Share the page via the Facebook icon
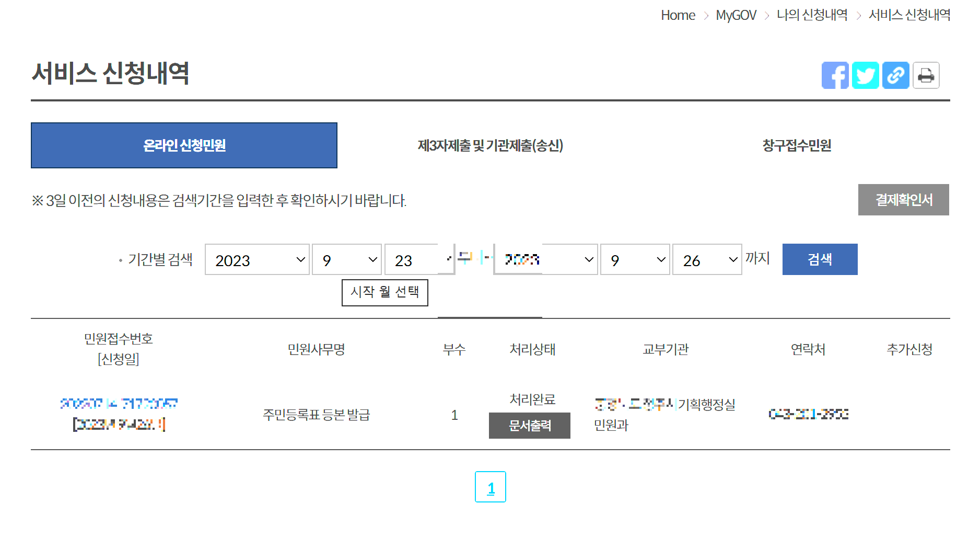This screenshot has width=980, height=549. [835, 75]
